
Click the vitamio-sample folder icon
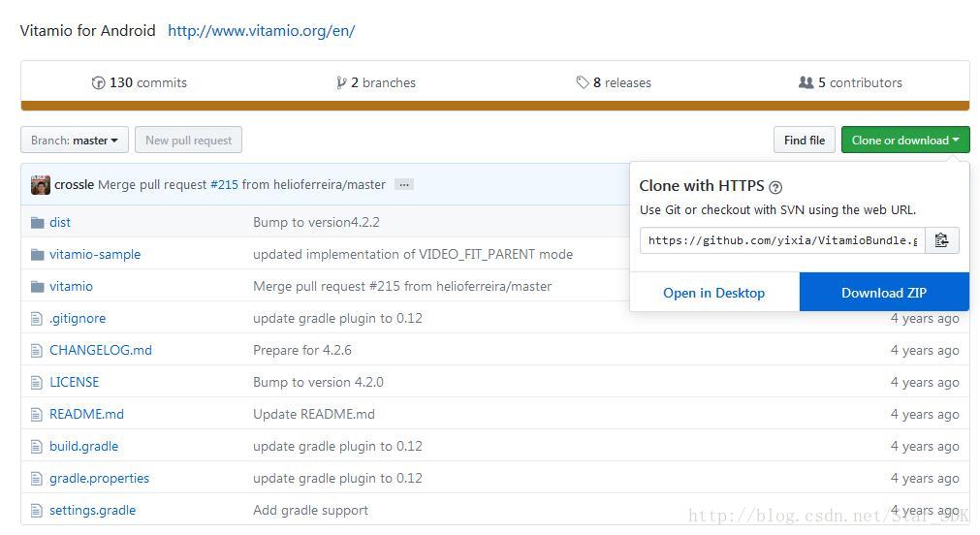pyautogui.click(x=38, y=254)
